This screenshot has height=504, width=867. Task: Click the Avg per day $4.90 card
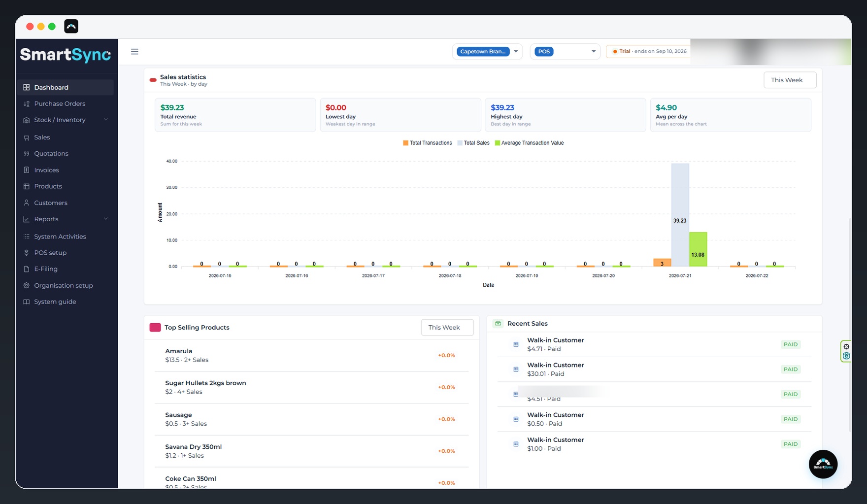(x=731, y=115)
